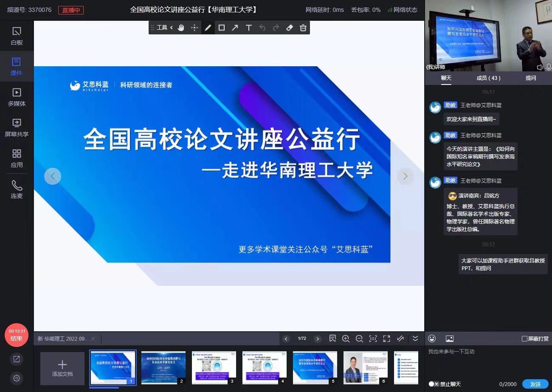Viewport: 552px width, 392px height.
Task: Select slide thumbnail 1
Action: [113, 368]
